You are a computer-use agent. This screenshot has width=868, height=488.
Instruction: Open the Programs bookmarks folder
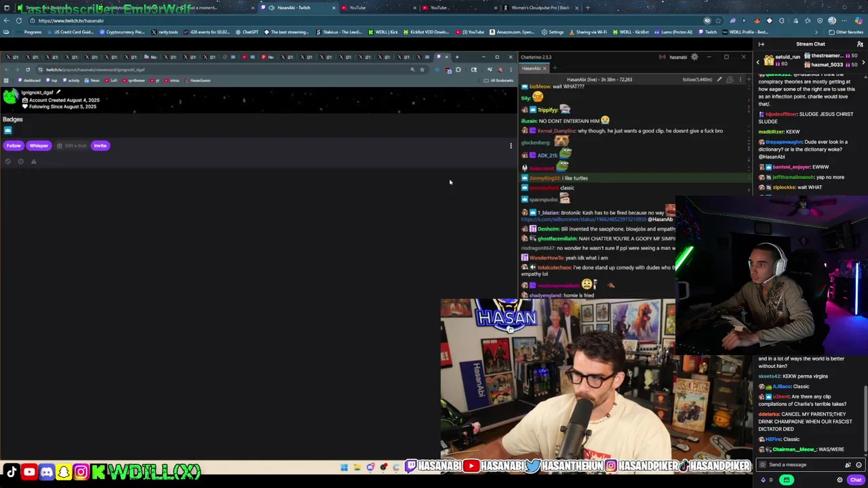point(29,32)
